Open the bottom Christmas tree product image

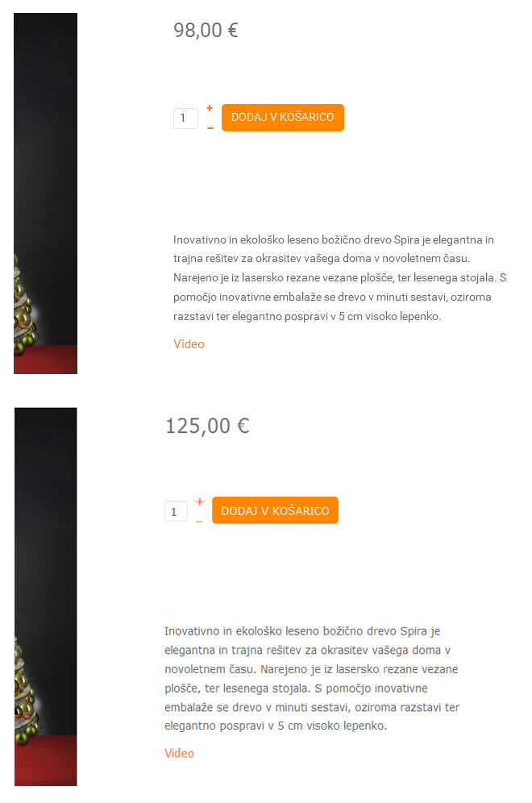tap(46, 597)
